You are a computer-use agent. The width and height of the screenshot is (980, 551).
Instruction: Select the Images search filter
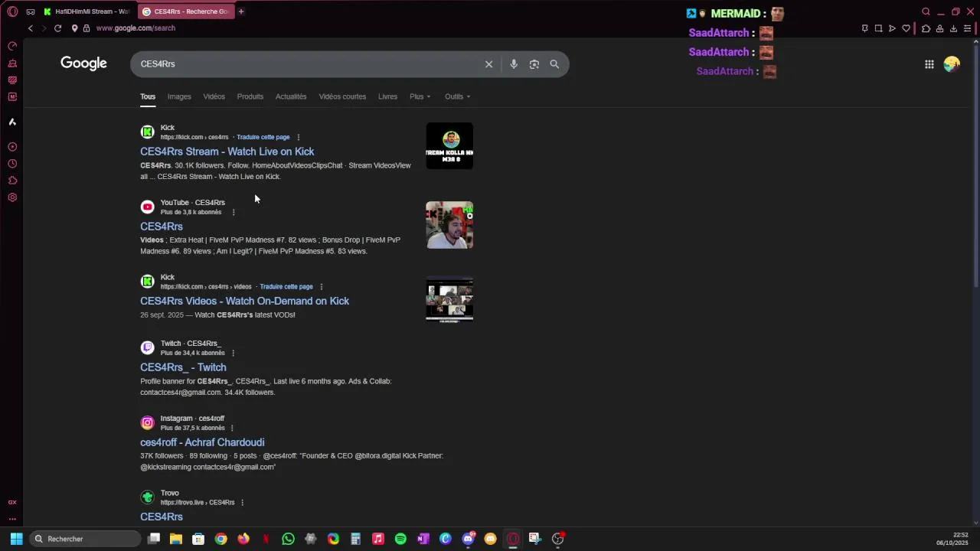[x=179, y=96]
